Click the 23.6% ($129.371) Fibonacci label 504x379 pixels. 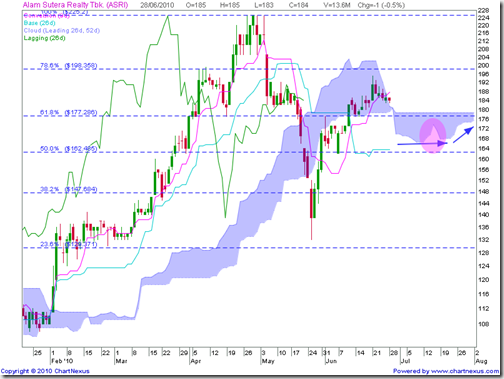69,244
